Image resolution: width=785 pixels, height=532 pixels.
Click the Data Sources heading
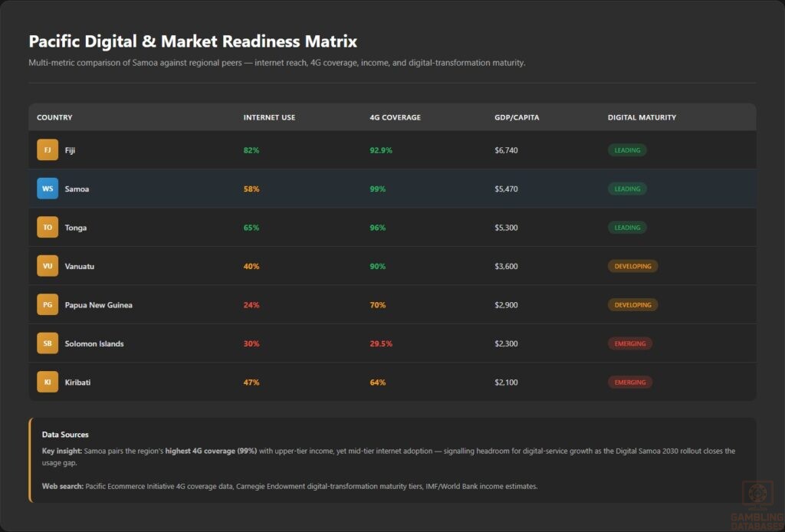(65, 435)
